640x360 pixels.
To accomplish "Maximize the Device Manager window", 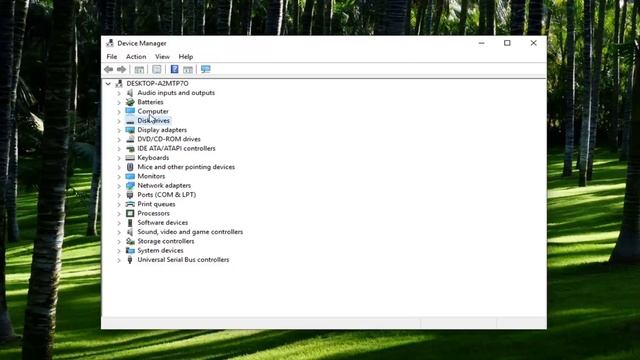I will [507, 43].
